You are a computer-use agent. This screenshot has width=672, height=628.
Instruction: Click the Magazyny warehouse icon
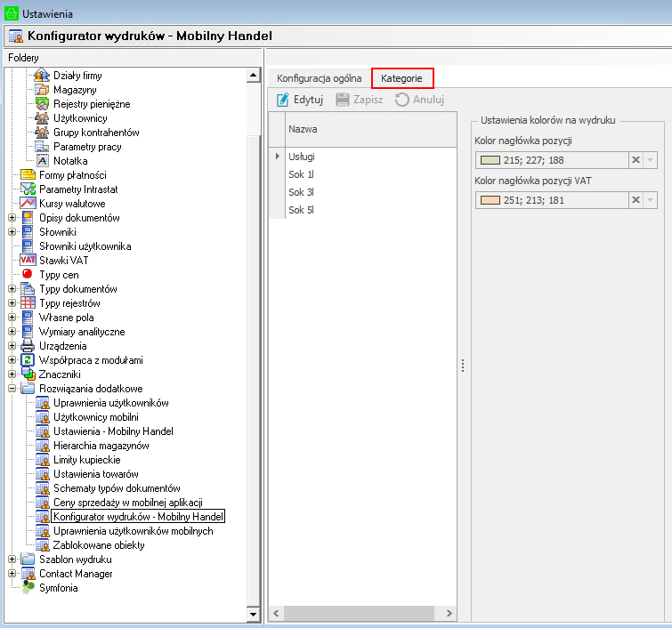tap(41, 90)
